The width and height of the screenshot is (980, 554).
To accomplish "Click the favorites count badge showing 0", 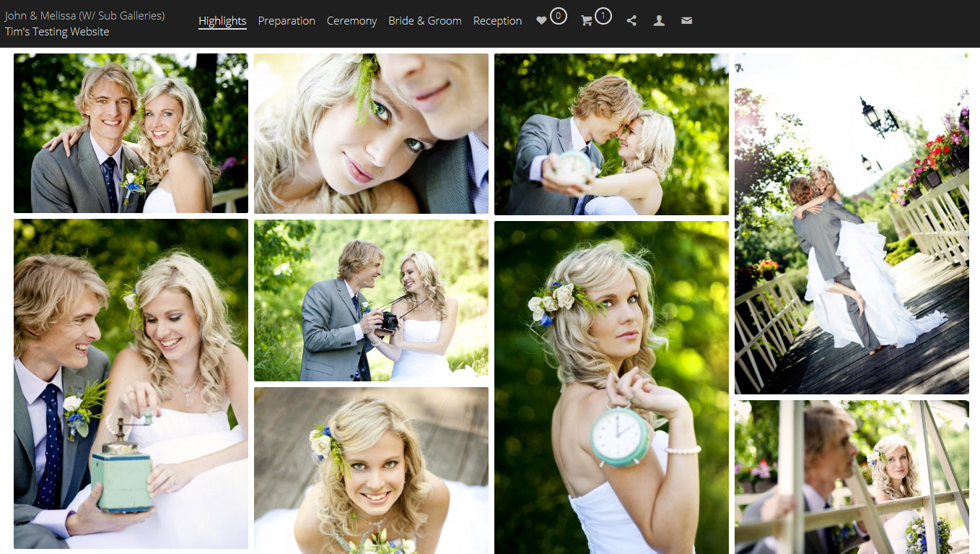I will pyautogui.click(x=559, y=15).
